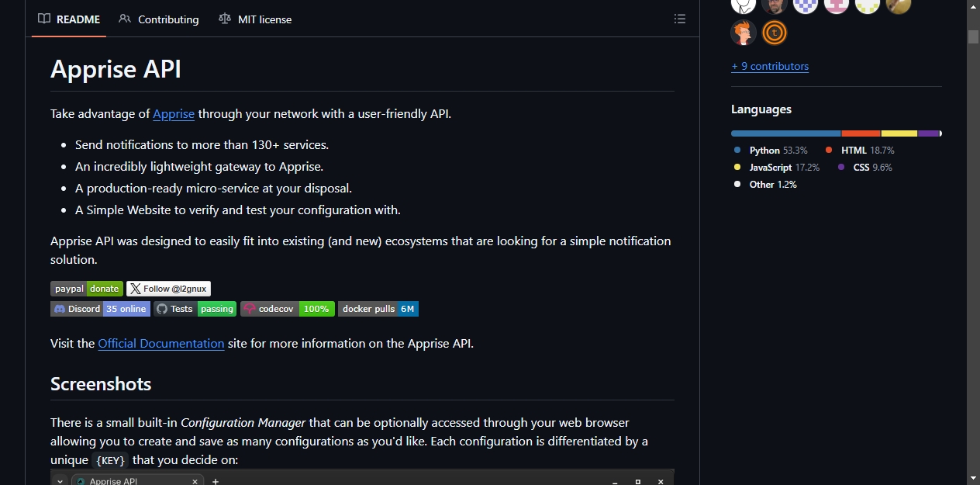Open the orange-haired cartoon contributor avatar

744,33
